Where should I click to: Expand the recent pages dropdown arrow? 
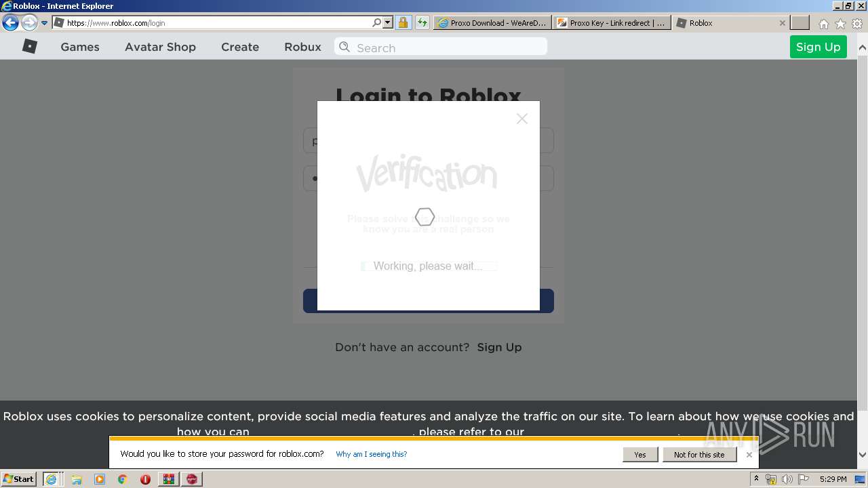[44, 22]
